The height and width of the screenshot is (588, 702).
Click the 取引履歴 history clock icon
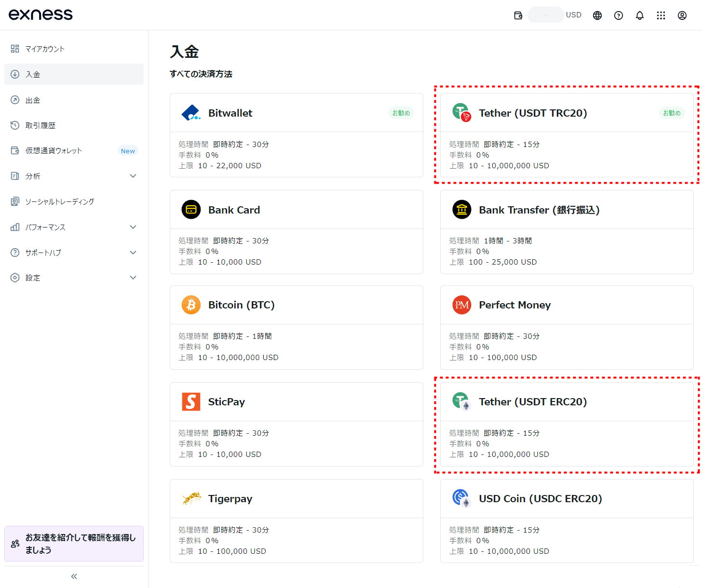[x=15, y=125]
